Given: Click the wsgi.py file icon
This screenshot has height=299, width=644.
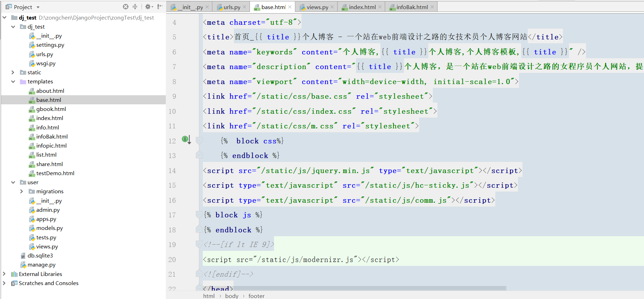Looking at the screenshot, I should click(x=32, y=63).
